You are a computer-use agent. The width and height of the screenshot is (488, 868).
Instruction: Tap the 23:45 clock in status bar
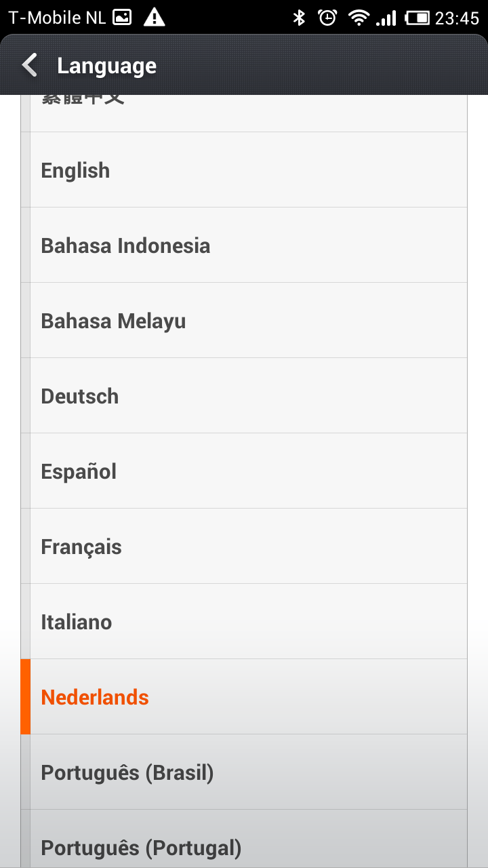coord(457,18)
